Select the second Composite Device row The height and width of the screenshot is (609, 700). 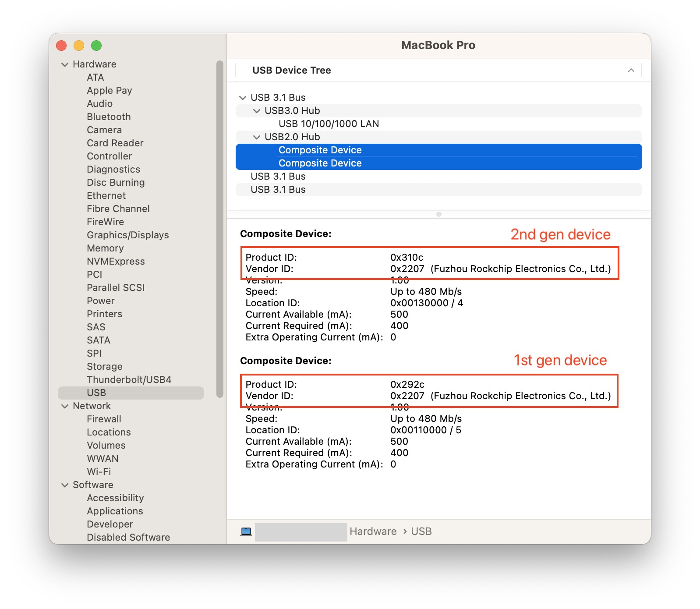coord(439,163)
